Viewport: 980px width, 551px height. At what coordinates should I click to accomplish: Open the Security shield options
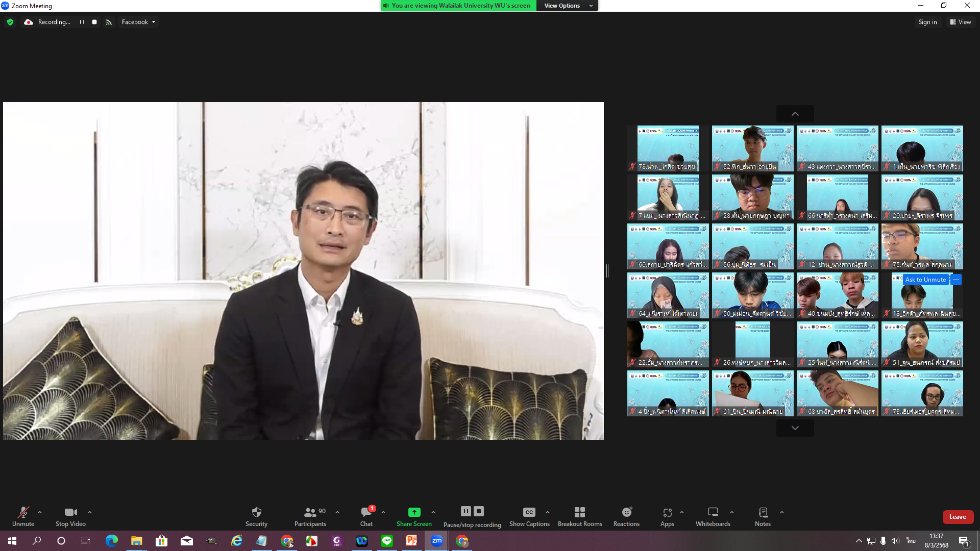click(x=256, y=516)
